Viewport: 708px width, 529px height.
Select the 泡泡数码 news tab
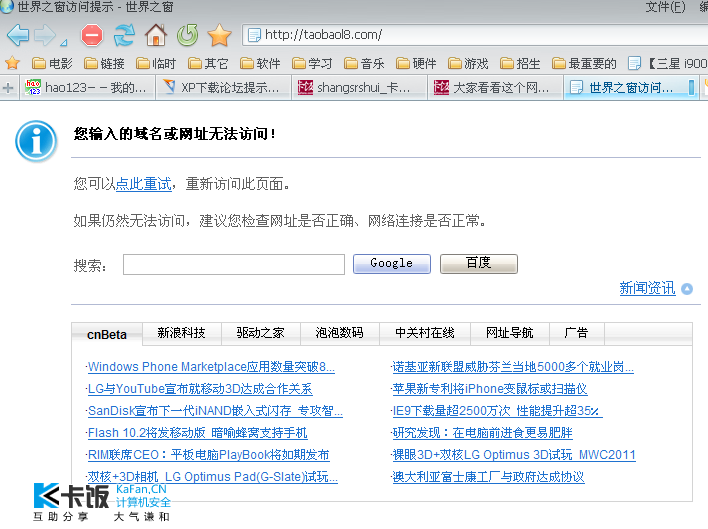click(x=340, y=333)
